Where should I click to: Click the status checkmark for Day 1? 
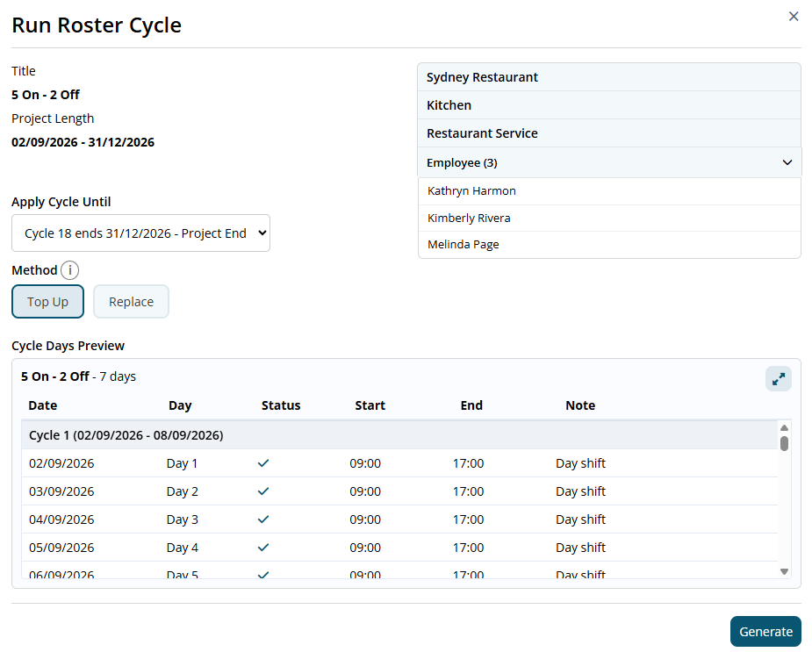pos(263,463)
